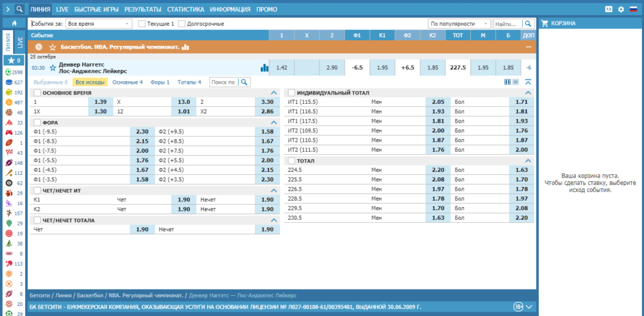
Task: Change language via Russian flag icon
Action: [x=633, y=9]
